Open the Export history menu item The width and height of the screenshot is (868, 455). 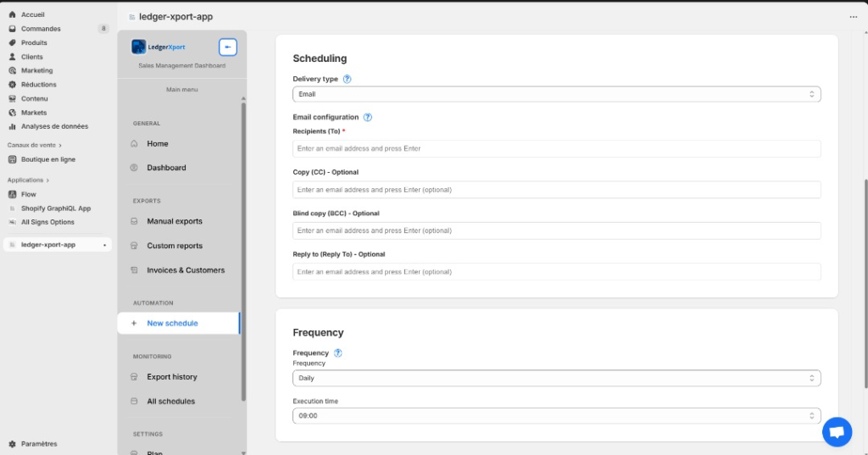point(172,377)
